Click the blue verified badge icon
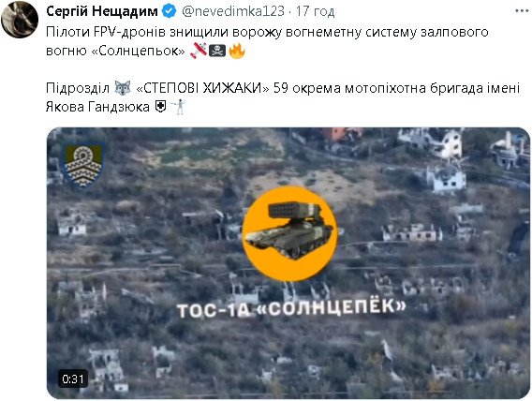 169,11
